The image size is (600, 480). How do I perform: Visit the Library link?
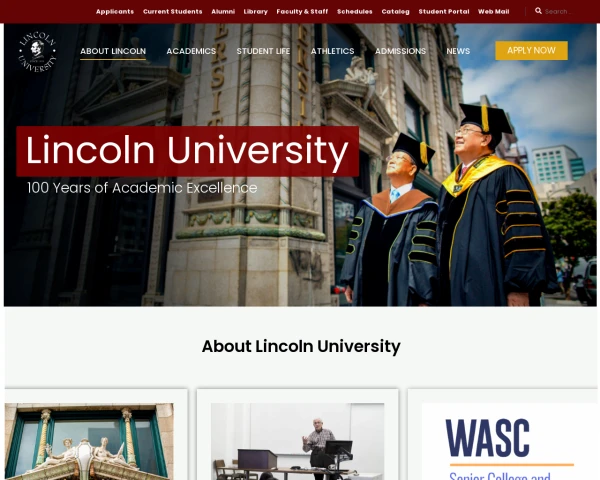pyautogui.click(x=256, y=11)
